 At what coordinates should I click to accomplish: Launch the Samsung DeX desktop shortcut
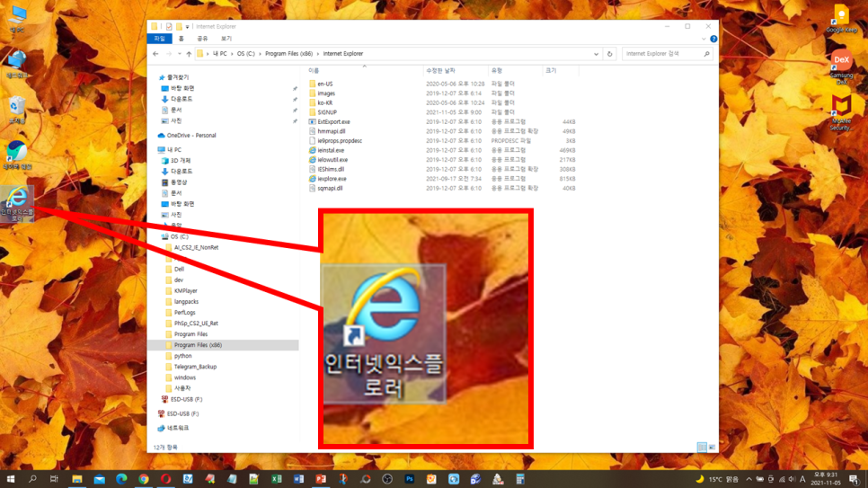click(x=841, y=67)
